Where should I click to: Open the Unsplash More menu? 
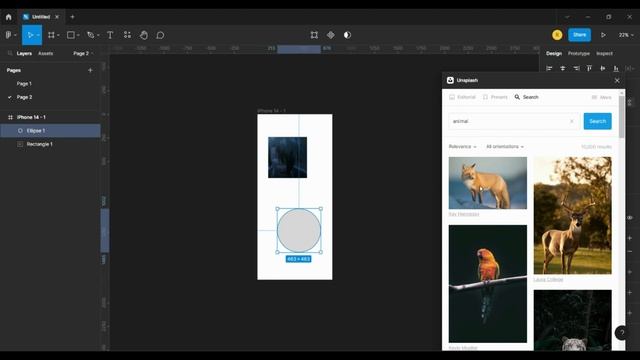point(602,97)
